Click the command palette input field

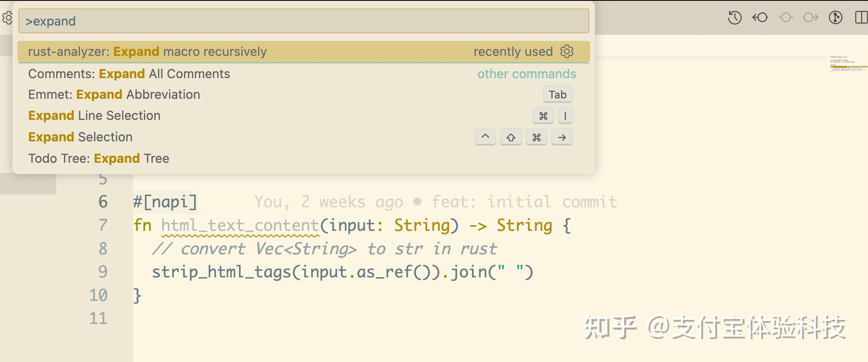point(304,21)
